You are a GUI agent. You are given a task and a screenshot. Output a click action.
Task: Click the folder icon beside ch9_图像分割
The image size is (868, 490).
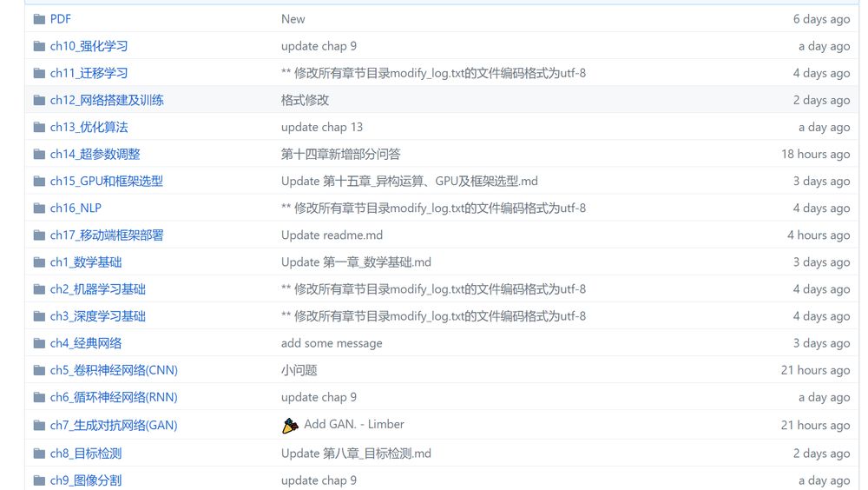(x=39, y=480)
